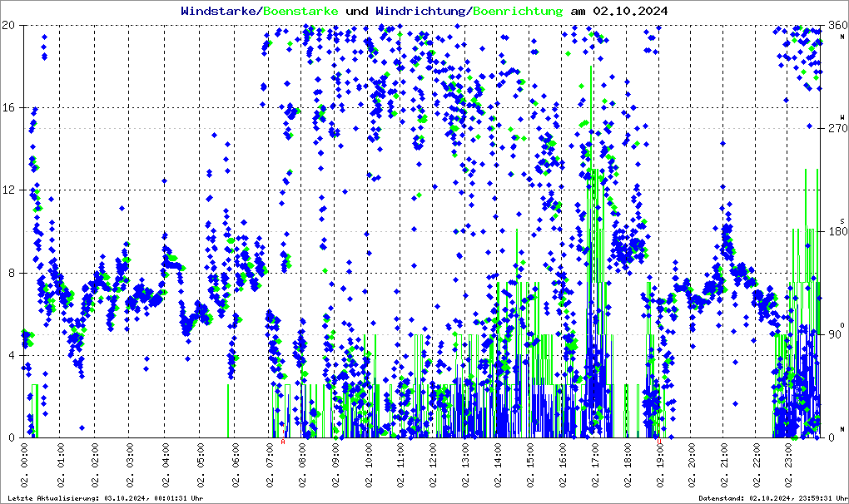Image resolution: width=849 pixels, height=504 pixels.
Task: Click the '20' label on left axis
Action: (10, 25)
